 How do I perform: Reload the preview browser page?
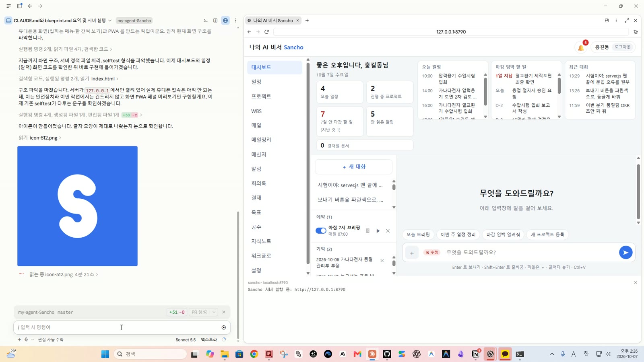pos(266,32)
